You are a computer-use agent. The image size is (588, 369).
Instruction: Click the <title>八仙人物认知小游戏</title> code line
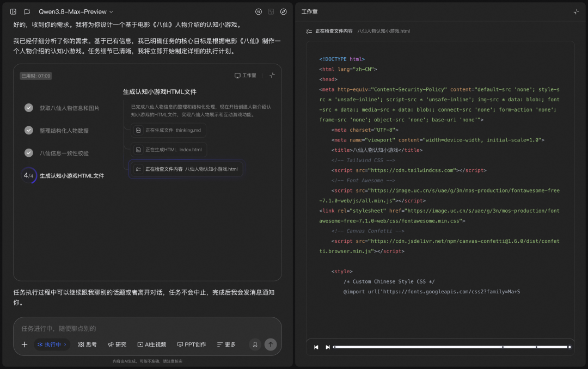(377, 150)
